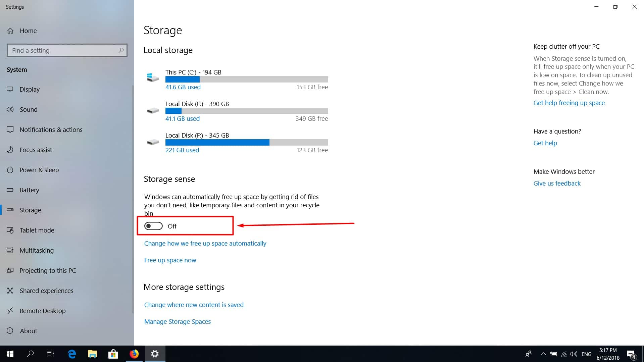
Task: Open the Display settings icon
Action: [10, 89]
